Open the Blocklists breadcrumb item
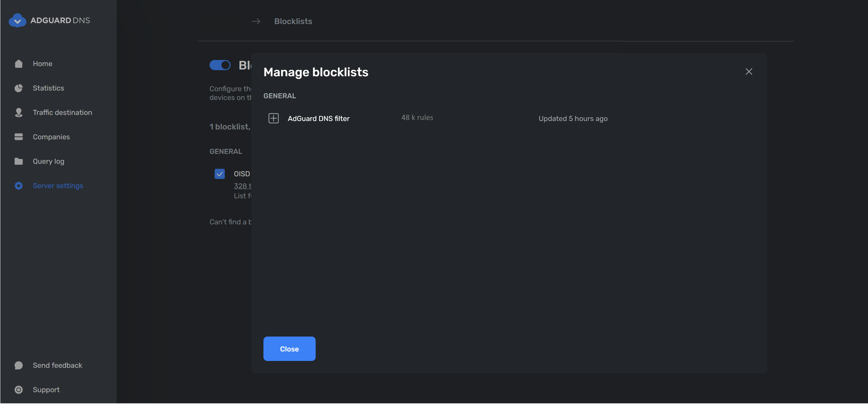Image resolution: width=868 pixels, height=404 pixels. 293,21
